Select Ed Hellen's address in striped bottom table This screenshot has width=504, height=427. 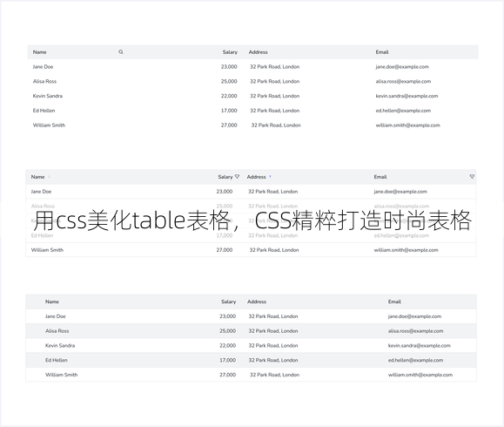(273, 360)
